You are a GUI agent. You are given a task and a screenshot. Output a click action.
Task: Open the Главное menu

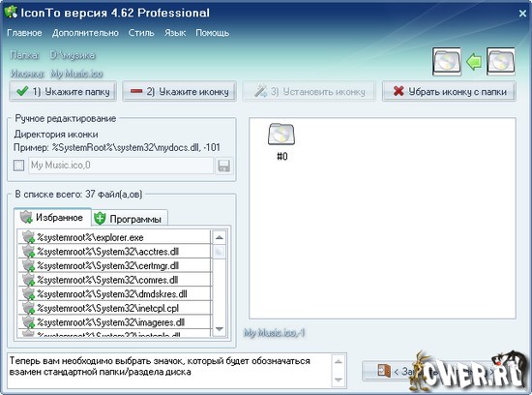coord(24,33)
